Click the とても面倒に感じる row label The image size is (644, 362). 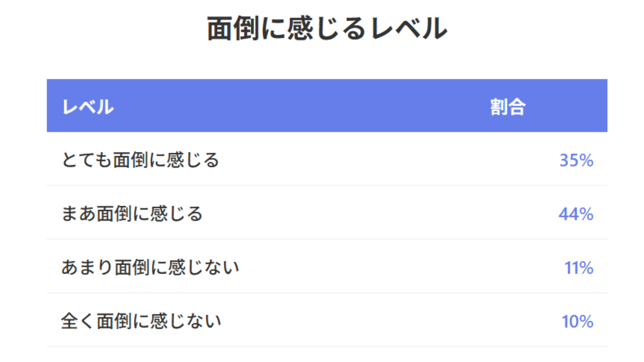141,160
